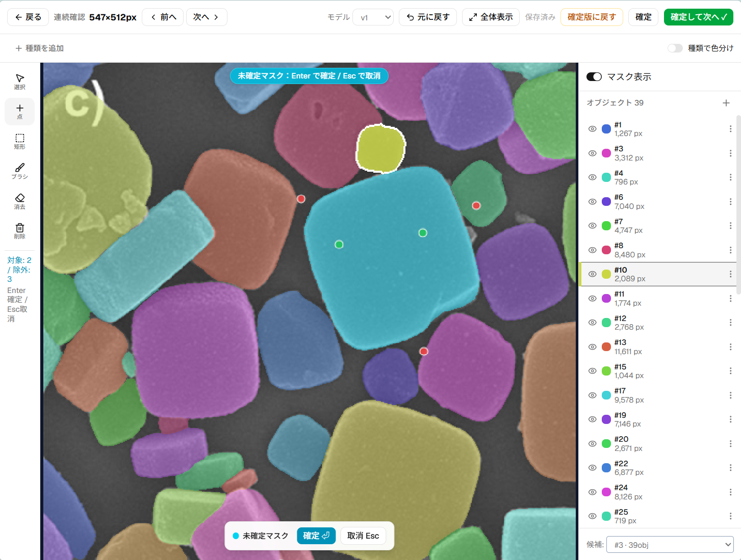Hide object #8 with eye icon
Image resolution: width=741 pixels, height=560 pixels.
pos(592,250)
